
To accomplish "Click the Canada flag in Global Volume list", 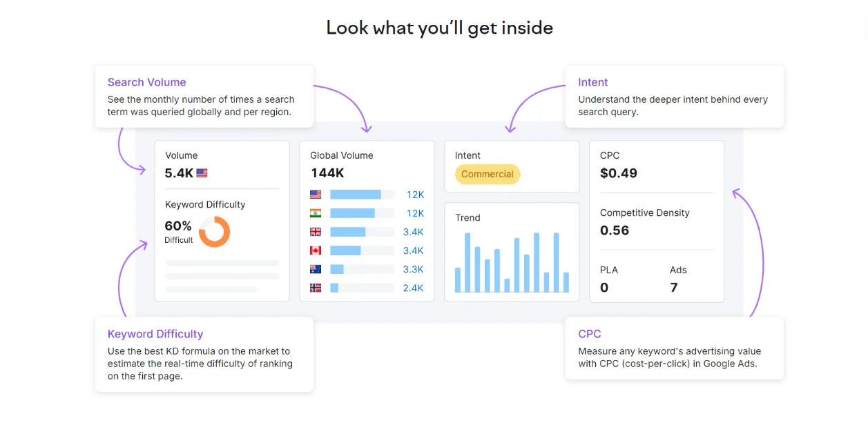I will (316, 250).
